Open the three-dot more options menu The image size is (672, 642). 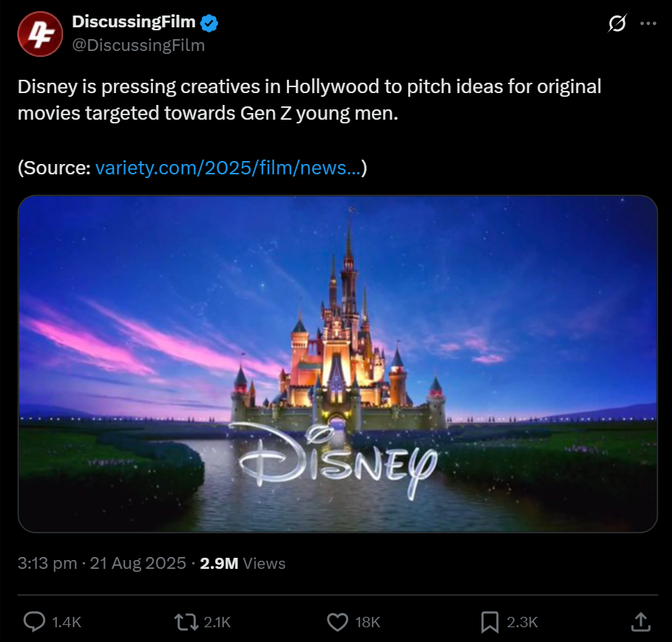(x=648, y=23)
